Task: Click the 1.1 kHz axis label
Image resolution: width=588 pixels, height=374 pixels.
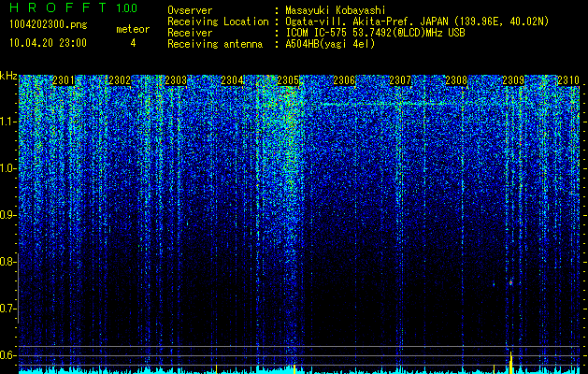Action: (x=8, y=122)
